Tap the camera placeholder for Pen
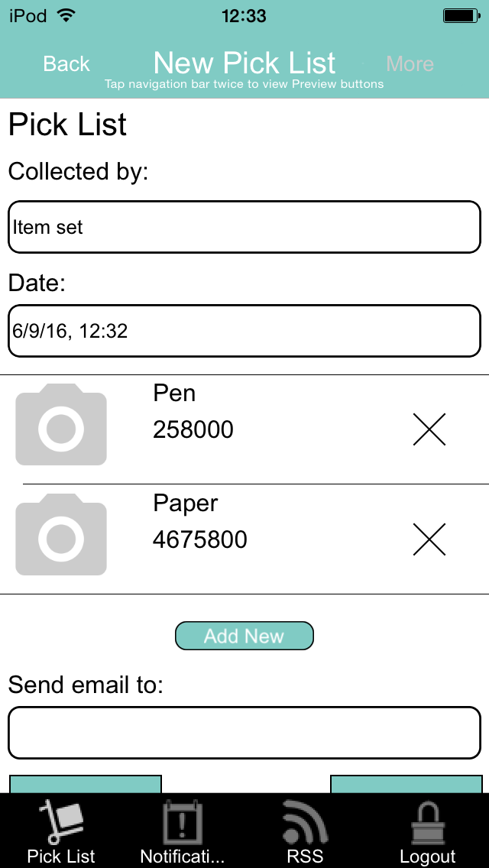Screen dimensions: 489x868 point(61,425)
